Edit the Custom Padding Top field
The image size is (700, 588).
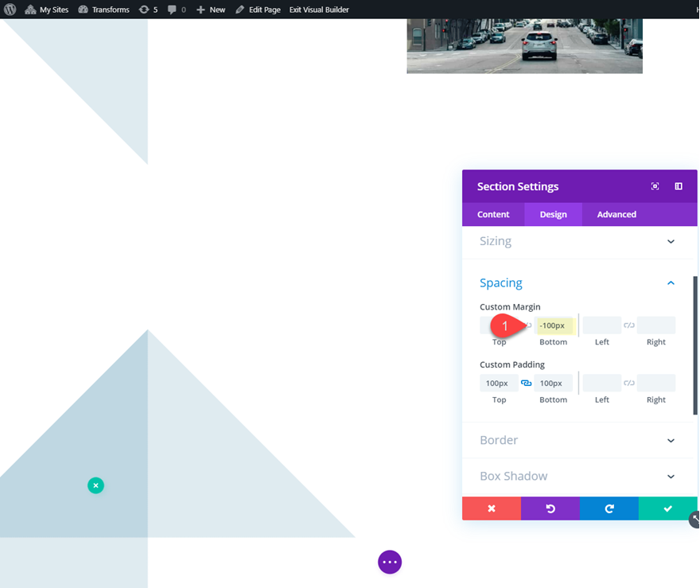[x=499, y=383]
